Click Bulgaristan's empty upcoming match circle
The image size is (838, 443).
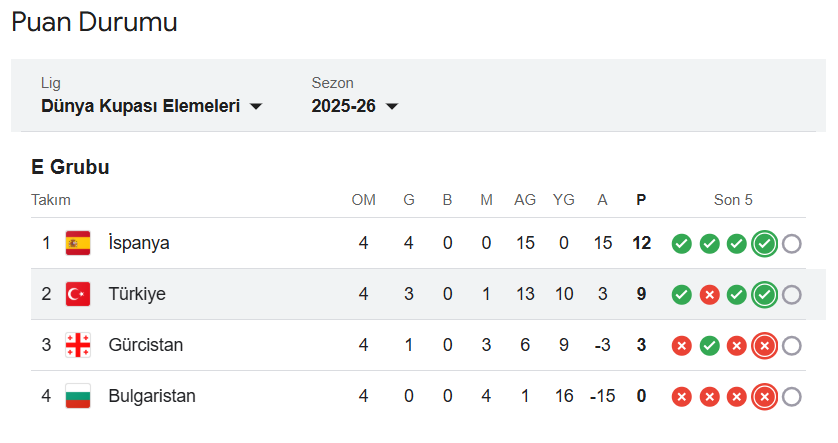pyautogui.click(x=791, y=396)
